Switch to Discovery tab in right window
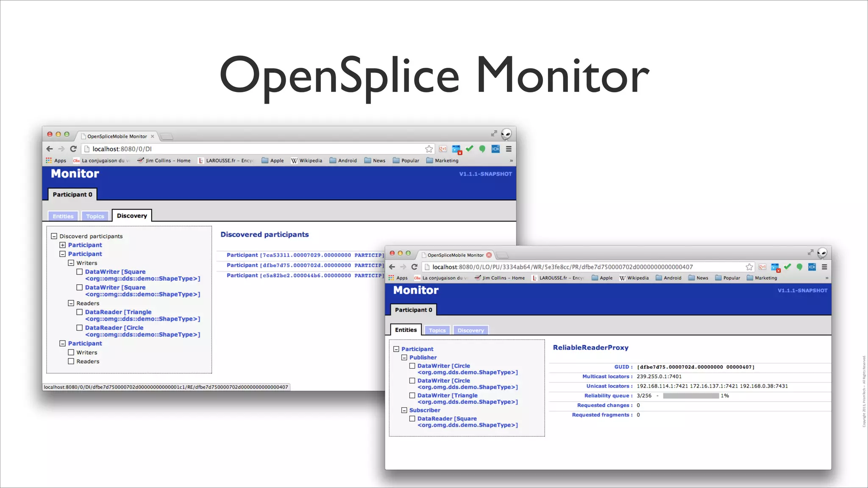Screen dimensions: 868x488 [470, 330]
